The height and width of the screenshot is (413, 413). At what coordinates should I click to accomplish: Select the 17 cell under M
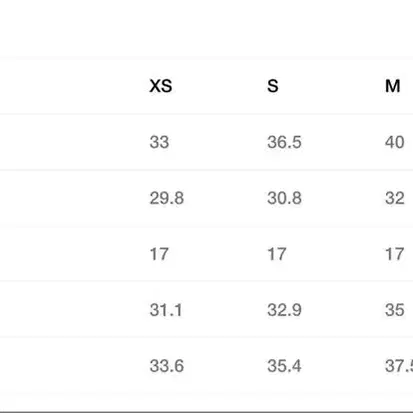(x=394, y=254)
